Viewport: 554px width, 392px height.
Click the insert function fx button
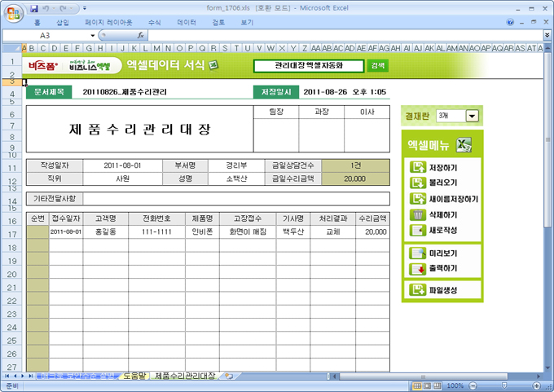point(141,36)
